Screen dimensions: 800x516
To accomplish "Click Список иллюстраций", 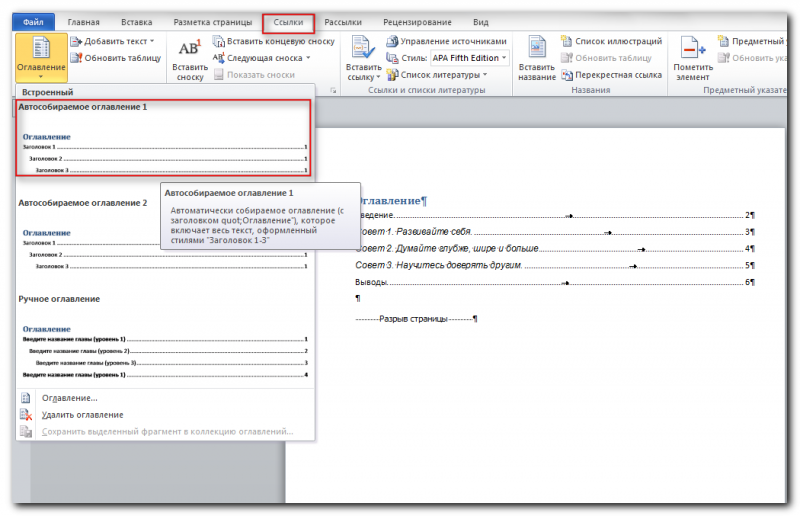I will click(612, 41).
